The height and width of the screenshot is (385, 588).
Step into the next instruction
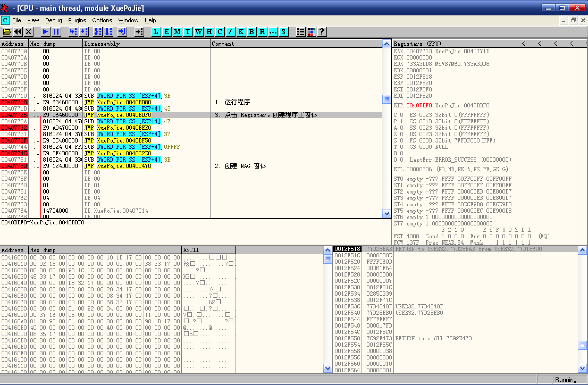point(73,32)
